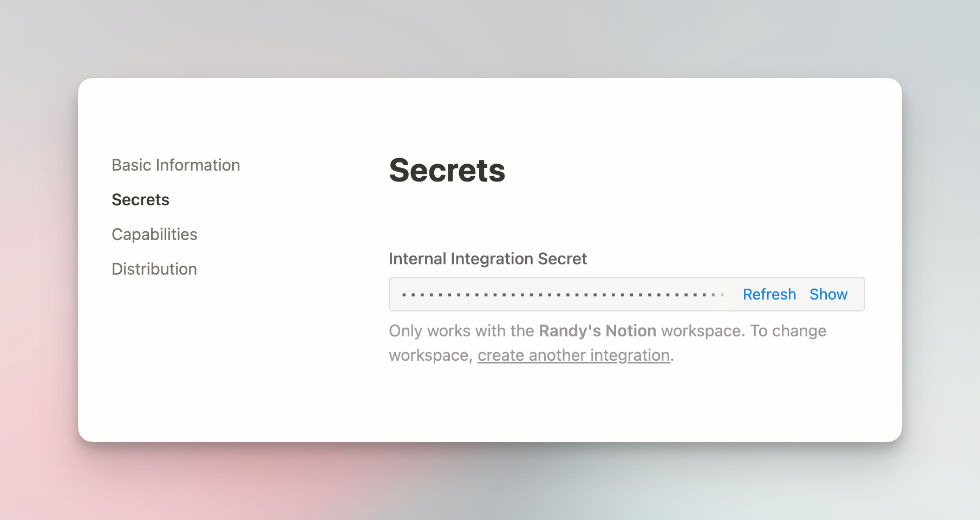The image size is (980, 520).
Task: Select Secrets in the sidebar
Action: pos(140,200)
